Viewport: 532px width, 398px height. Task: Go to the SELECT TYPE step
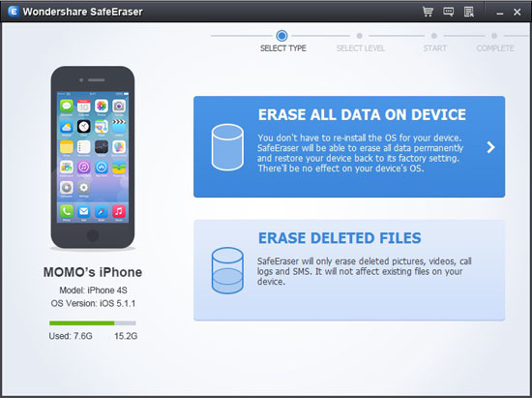(283, 48)
